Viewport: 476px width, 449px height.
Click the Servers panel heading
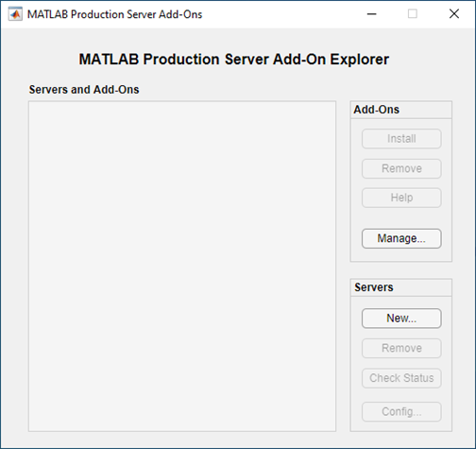374,287
